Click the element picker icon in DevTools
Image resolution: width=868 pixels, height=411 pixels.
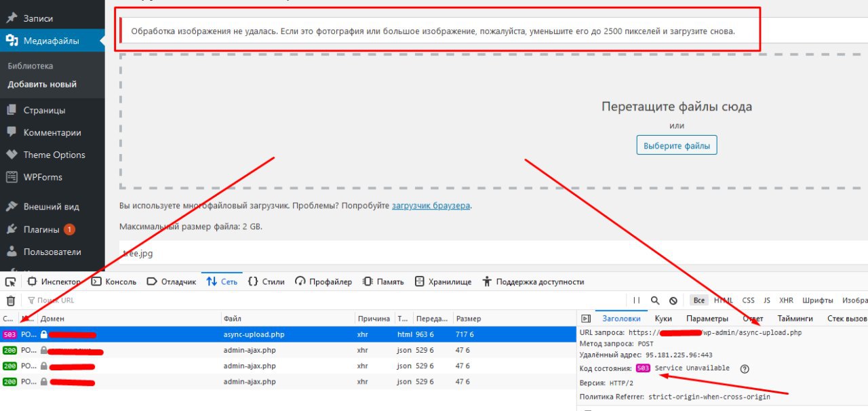(x=11, y=281)
